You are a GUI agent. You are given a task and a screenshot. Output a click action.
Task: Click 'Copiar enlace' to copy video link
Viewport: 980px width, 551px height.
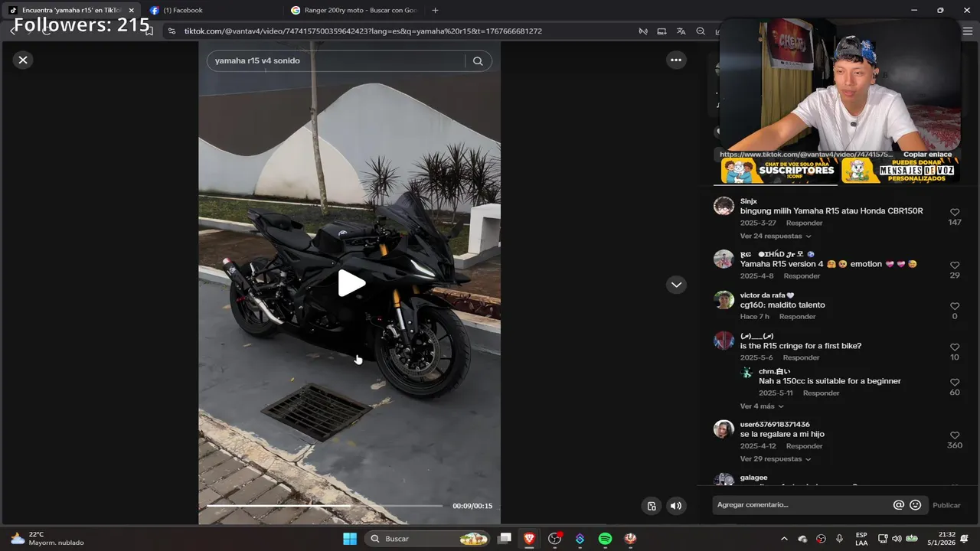(x=927, y=155)
